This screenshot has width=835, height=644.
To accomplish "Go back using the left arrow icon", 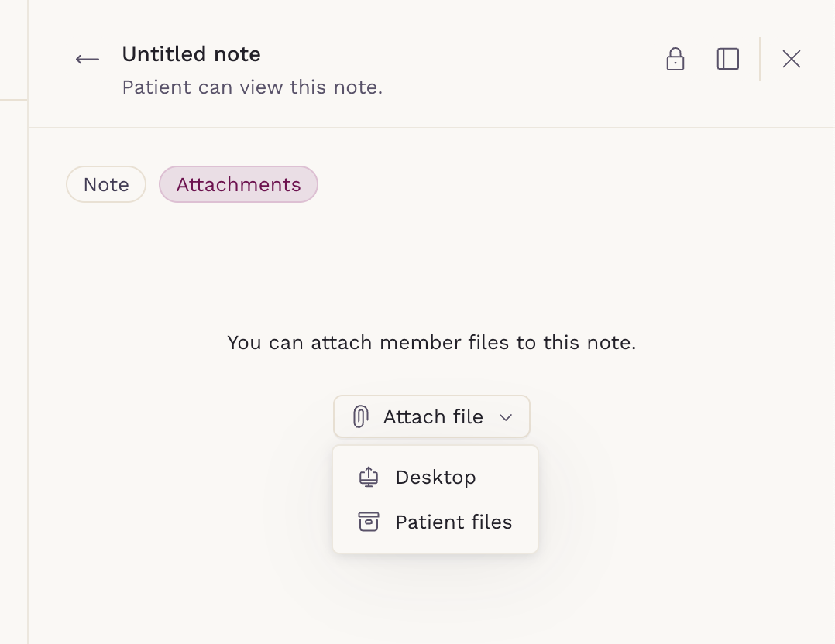I will [88, 59].
